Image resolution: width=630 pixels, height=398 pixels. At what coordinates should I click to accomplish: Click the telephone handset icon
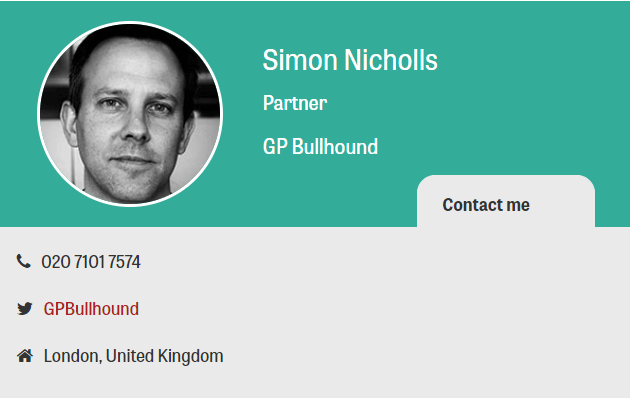point(23,261)
